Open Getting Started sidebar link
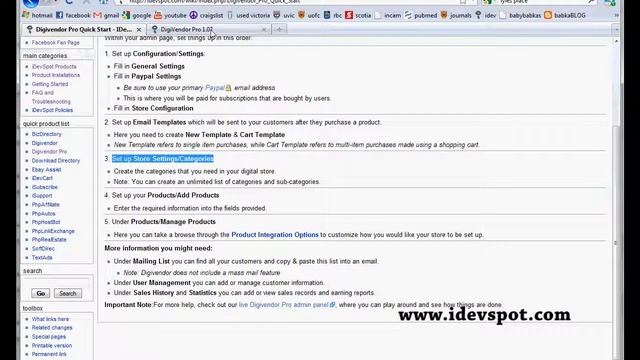The width and height of the screenshot is (640, 360). click(x=50, y=84)
